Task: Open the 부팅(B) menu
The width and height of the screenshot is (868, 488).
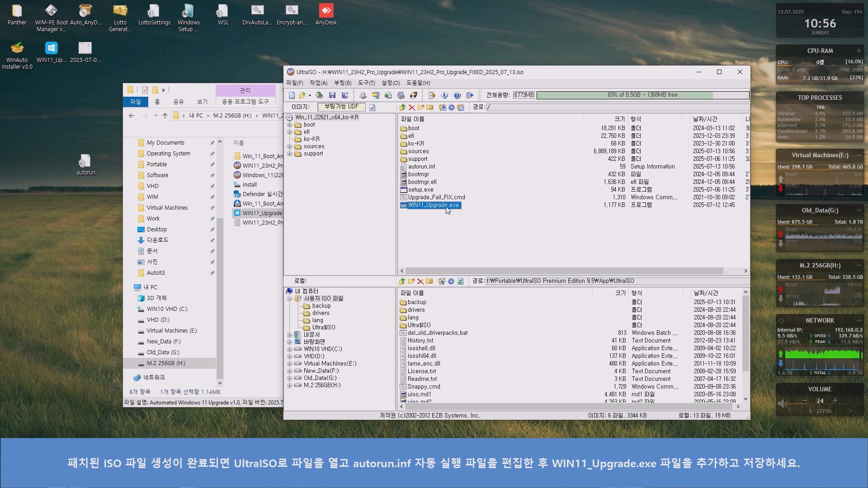Action: (342, 83)
